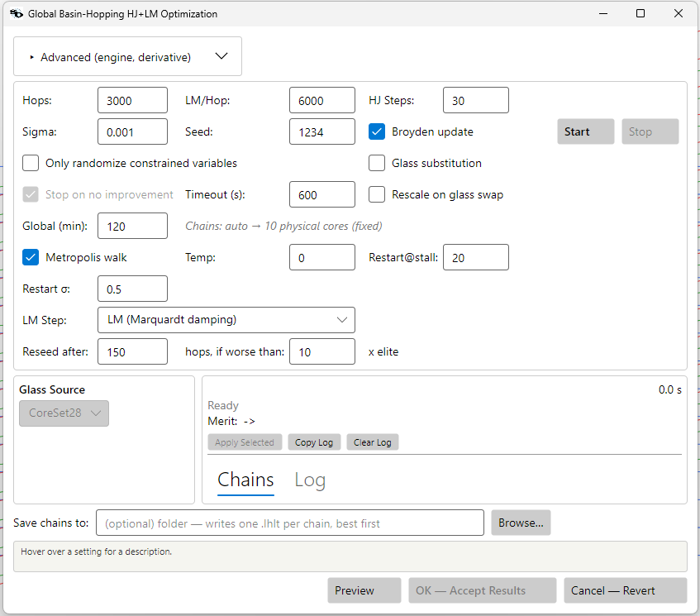Browse for a chains save folder
700x616 pixels.
pos(521,523)
